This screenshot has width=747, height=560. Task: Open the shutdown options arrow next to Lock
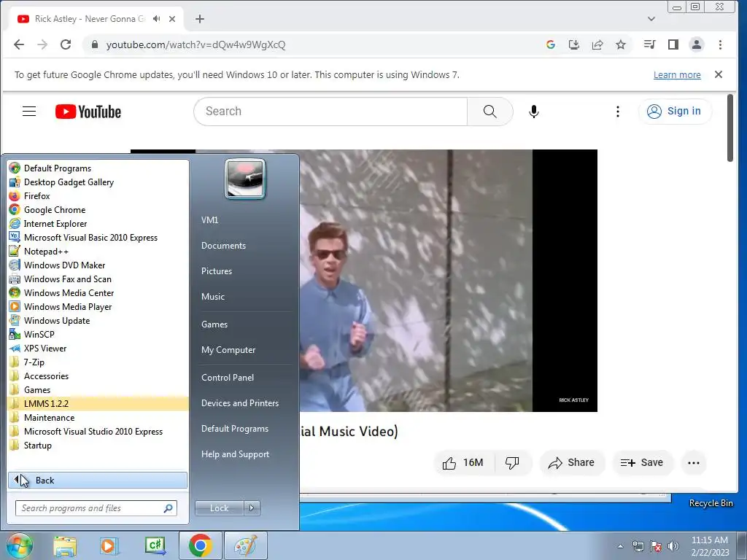pos(252,508)
